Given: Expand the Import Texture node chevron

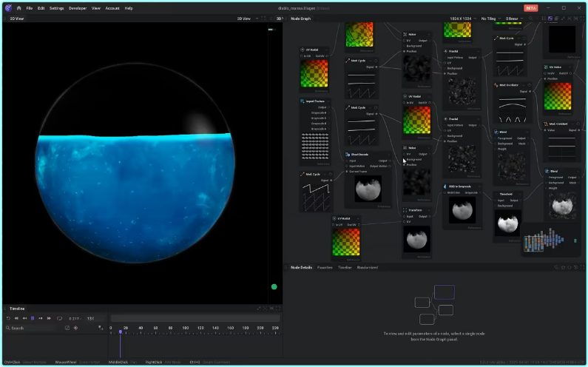Looking at the screenshot, I should [328, 101].
